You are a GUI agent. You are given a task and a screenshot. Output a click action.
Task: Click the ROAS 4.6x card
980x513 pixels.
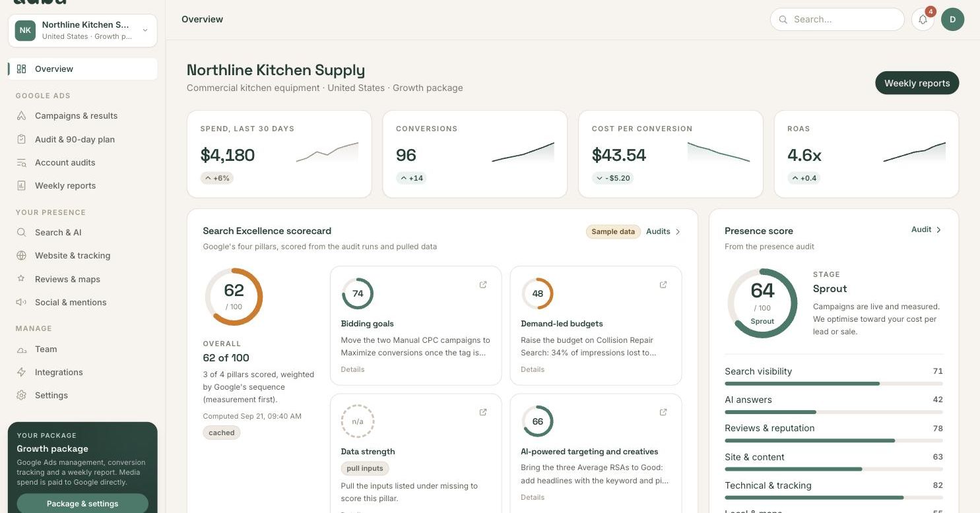pos(866,154)
